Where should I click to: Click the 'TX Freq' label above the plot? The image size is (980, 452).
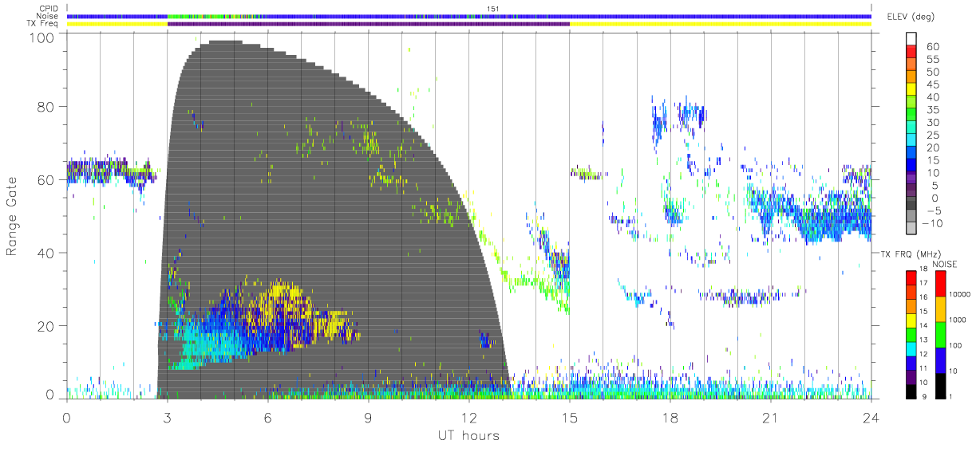(44, 24)
